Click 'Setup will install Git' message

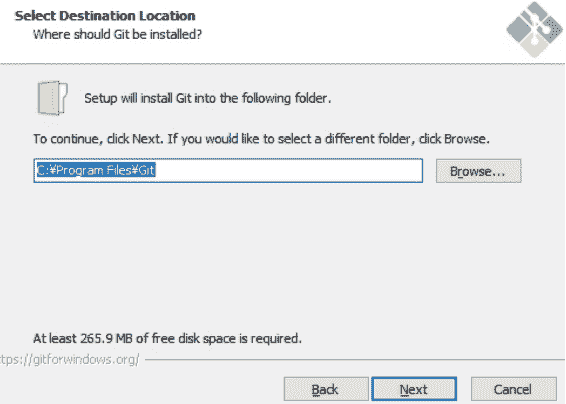point(208,98)
